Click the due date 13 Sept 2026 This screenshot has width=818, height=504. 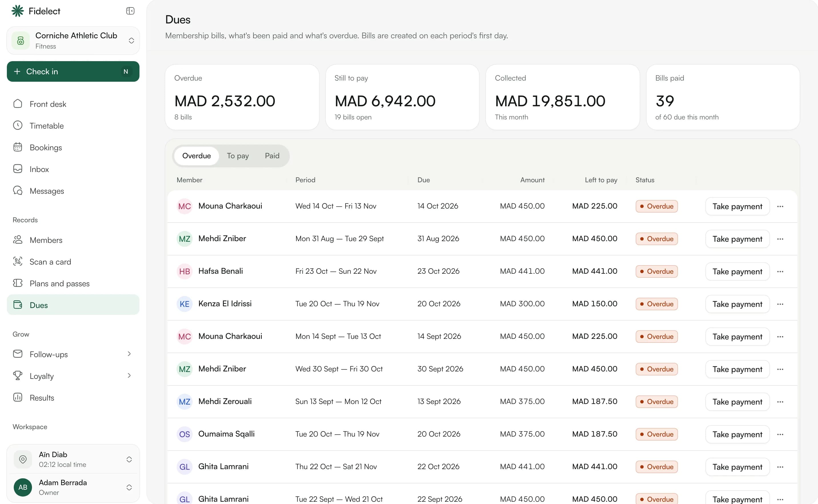439,401
